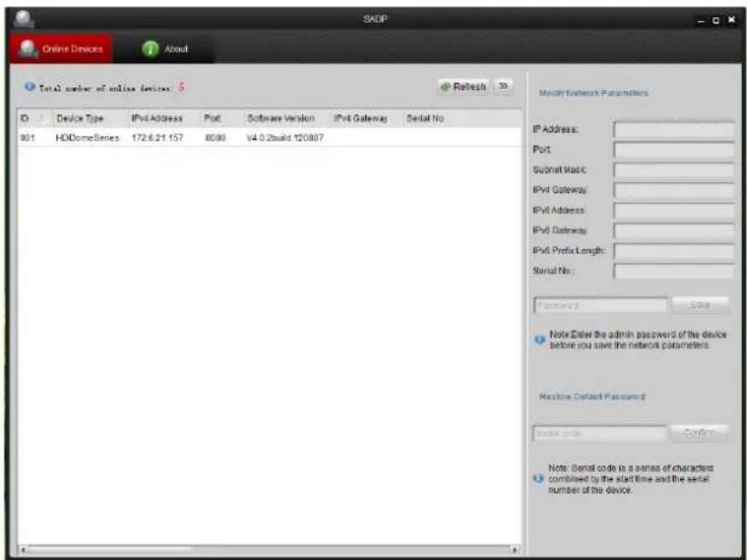Click the left arrow of the horizontal scrollbar

point(23,549)
